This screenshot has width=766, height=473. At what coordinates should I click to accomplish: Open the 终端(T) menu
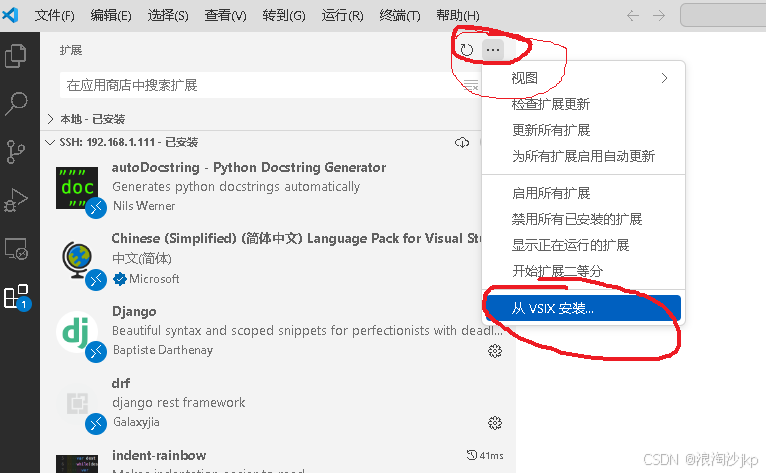(x=400, y=16)
